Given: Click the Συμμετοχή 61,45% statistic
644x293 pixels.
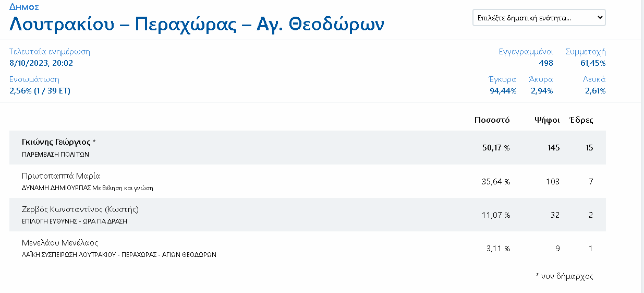Looking at the screenshot, I should 586,57.
